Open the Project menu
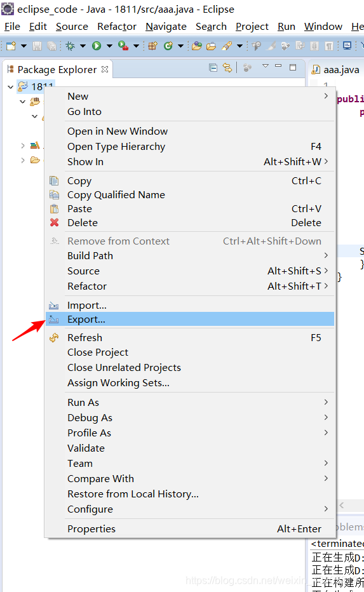 pos(252,27)
